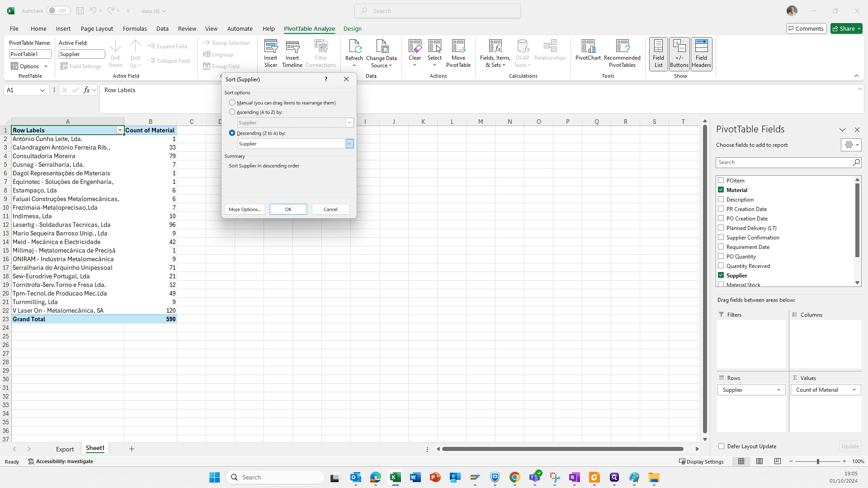Viewport: 868px width, 488px height.
Task: Open Excel from the Windows taskbar
Action: (396, 477)
